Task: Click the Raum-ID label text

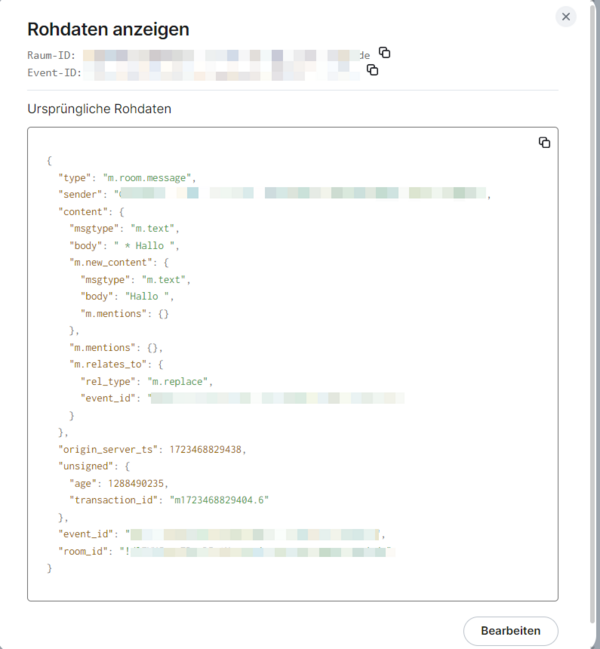Action: click(51, 55)
